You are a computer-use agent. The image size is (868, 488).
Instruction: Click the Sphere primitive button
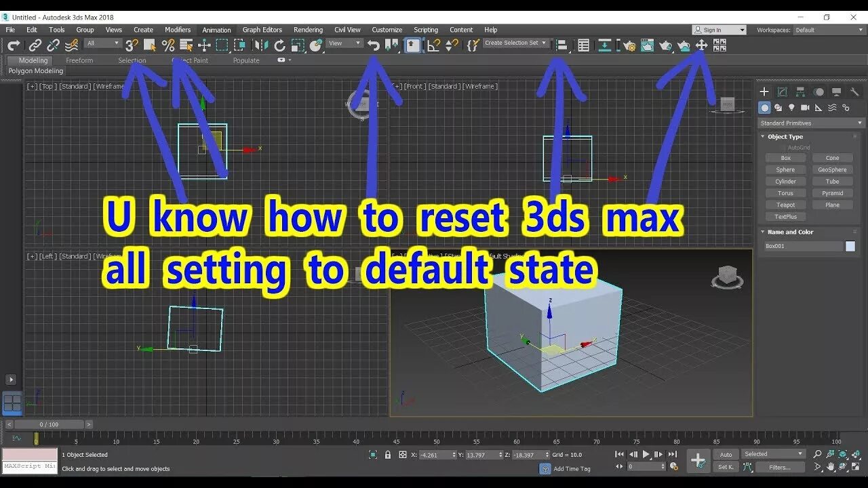click(x=785, y=169)
